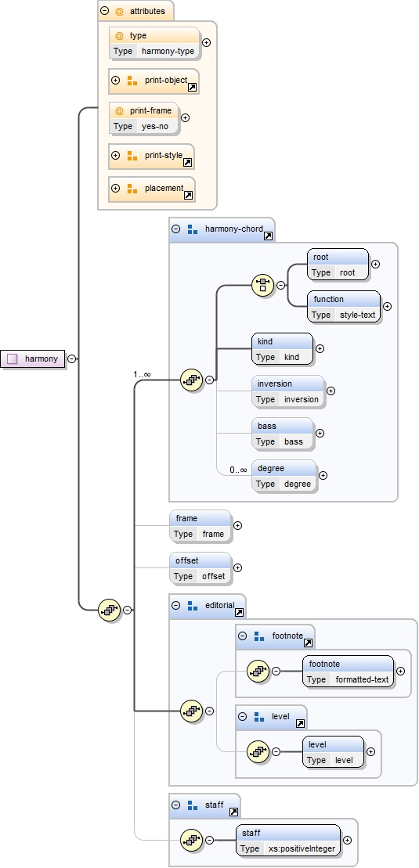Click the orange print-style attribute group icon
Viewport: 419px width, 868px height.
click(132, 156)
